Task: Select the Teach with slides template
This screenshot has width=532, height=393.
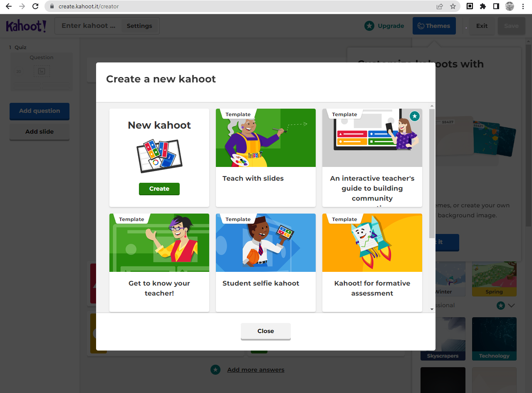Action: [x=265, y=157]
